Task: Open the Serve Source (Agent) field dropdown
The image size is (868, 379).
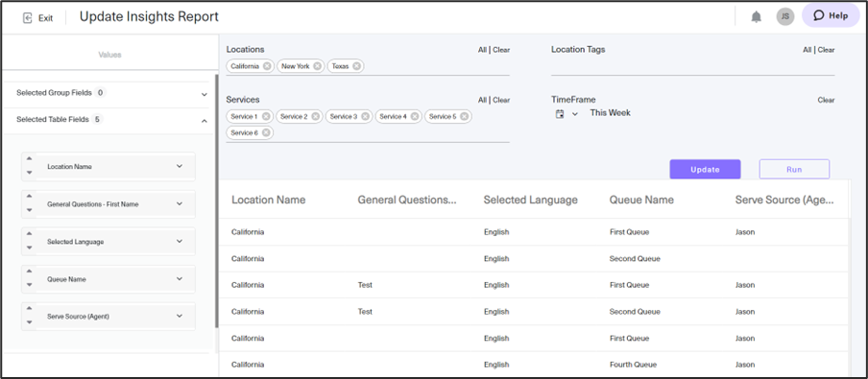Action: pyautogui.click(x=180, y=316)
